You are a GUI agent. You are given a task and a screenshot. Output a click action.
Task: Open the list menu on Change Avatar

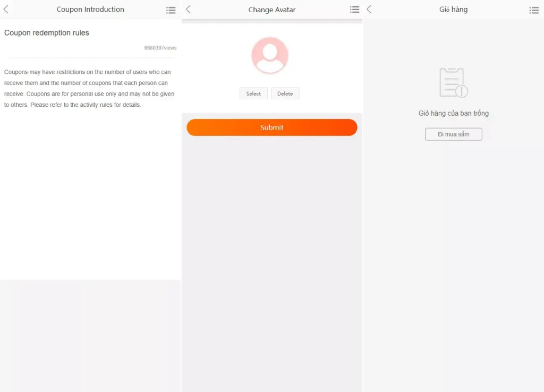354,10
